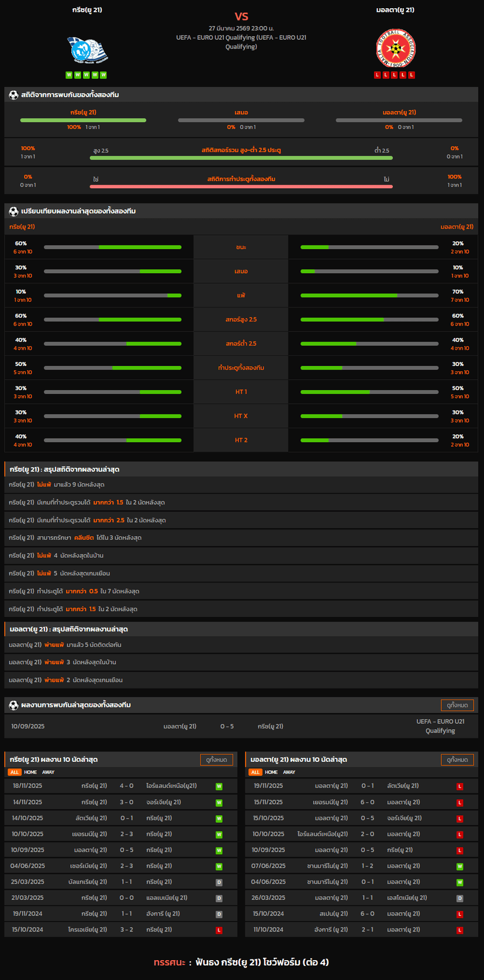Click Malta 0 - 5 Georgia score on 15/10/2025
Image resolution: width=484 pixels, height=980 pixels.
pos(368,818)
